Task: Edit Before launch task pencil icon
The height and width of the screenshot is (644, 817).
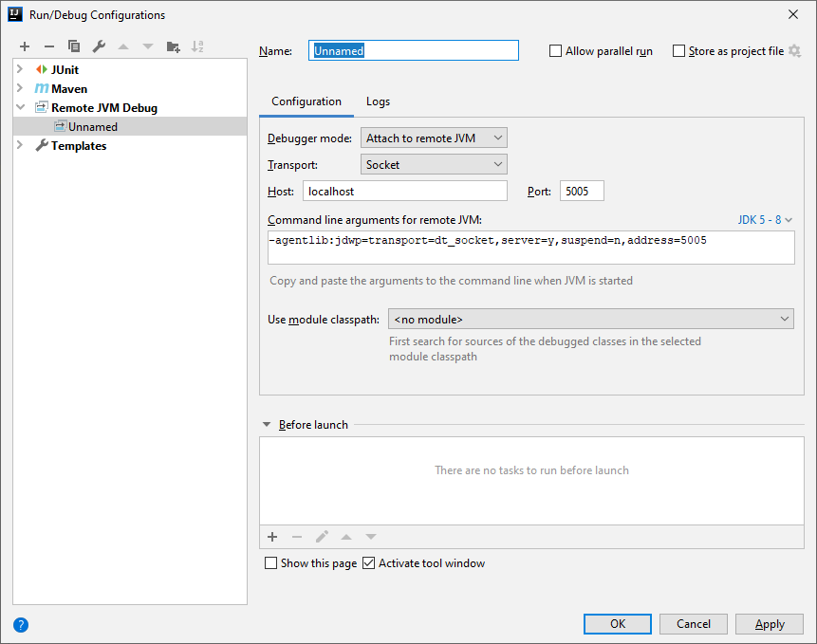Action: tap(322, 537)
